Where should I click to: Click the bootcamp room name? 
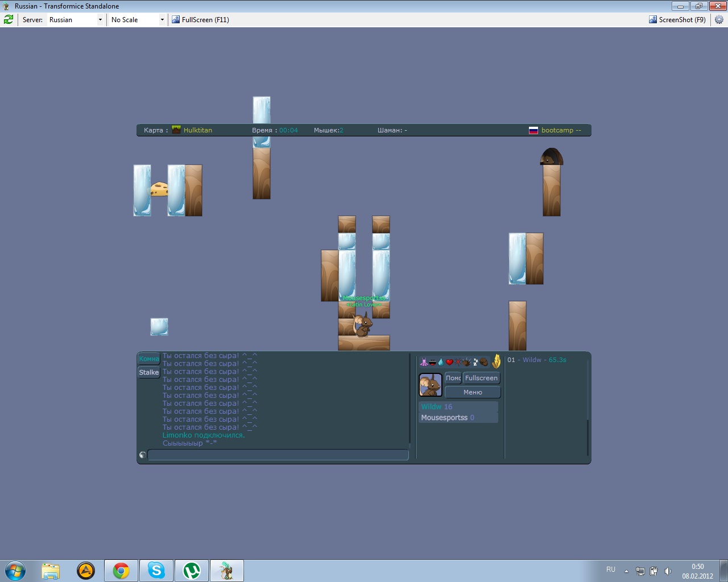pyautogui.click(x=561, y=130)
